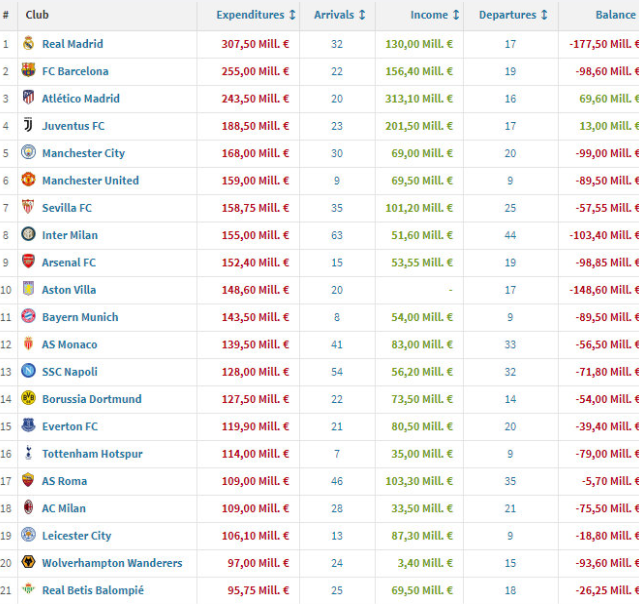The image size is (639, 604).
Task: Open the Wolverhampton Wanderers club link
Action: coord(112,563)
